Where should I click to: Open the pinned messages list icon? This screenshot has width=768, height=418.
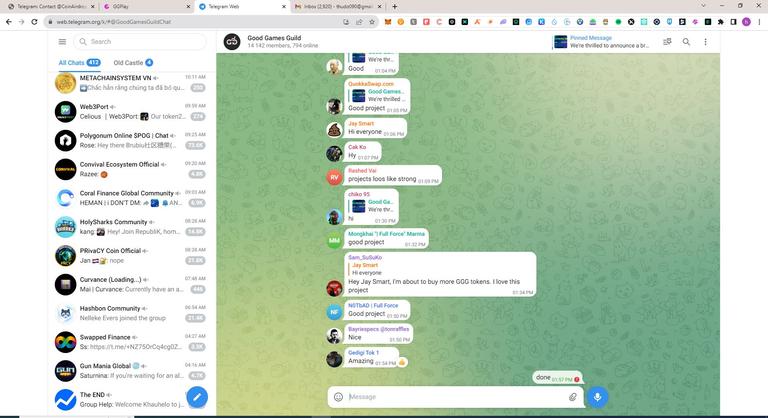(x=667, y=42)
